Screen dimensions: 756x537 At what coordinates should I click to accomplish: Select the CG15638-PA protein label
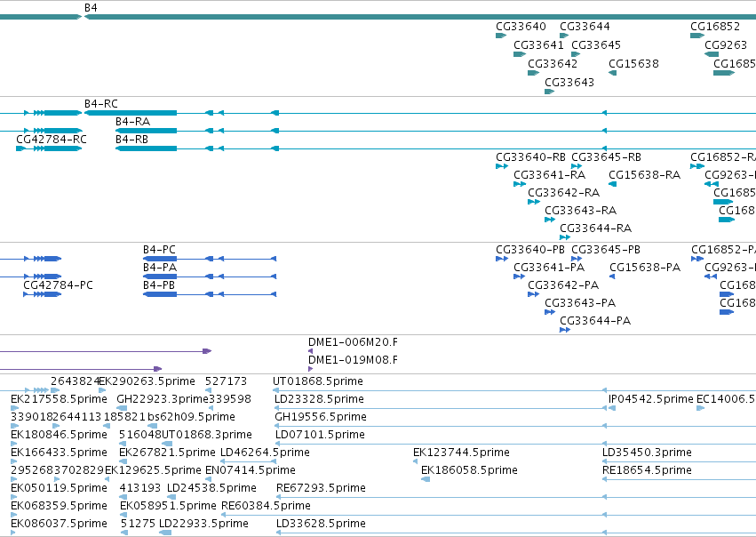tap(645, 268)
